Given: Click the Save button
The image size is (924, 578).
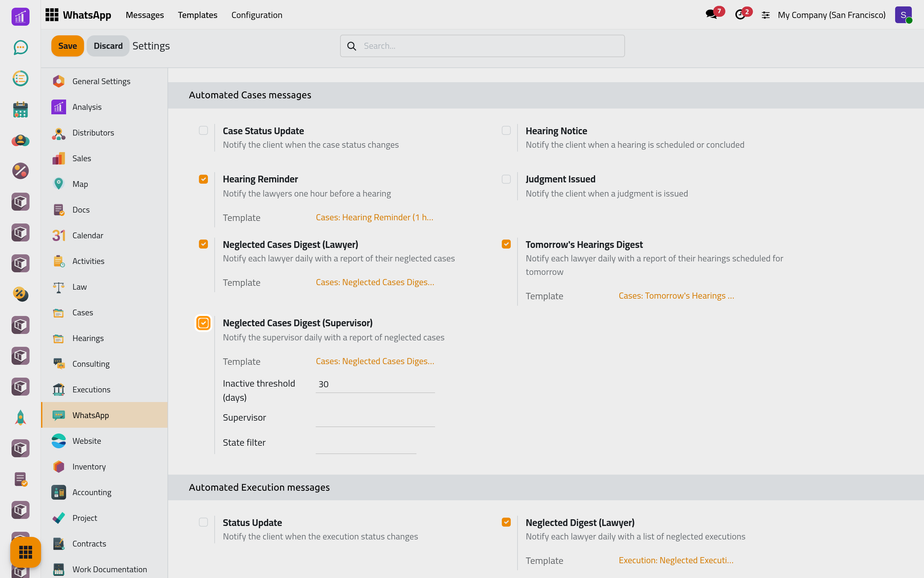Looking at the screenshot, I should 67,46.
